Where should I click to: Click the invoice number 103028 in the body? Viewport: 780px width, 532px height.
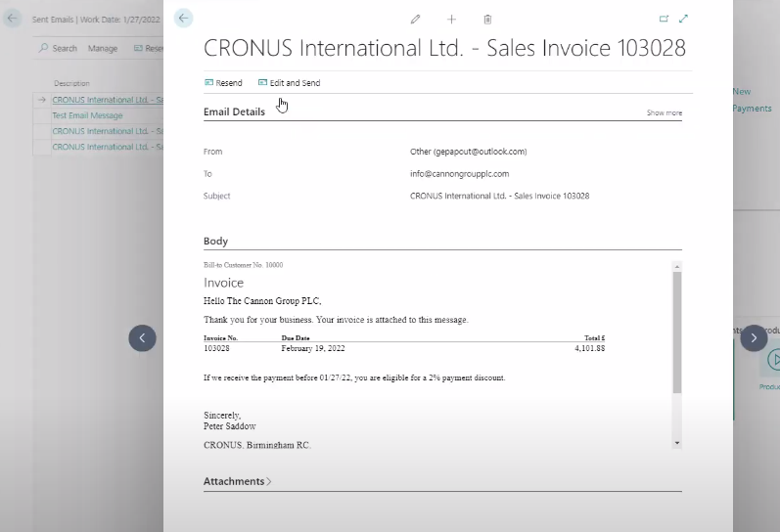click(216, 348)
